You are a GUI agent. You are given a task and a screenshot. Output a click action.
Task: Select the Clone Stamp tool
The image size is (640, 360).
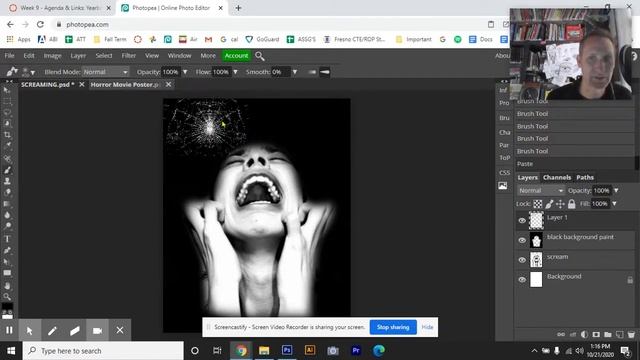coord(7,181)
